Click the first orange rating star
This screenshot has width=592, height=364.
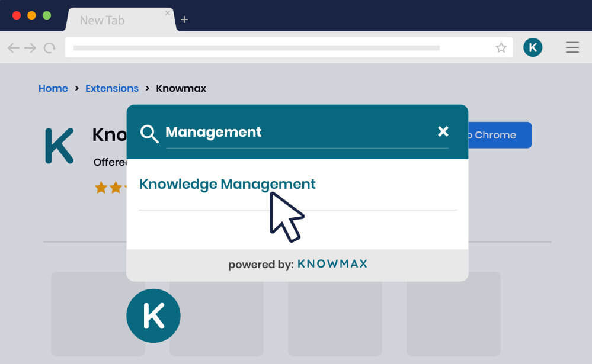pyautogui.click(x=101, y=188)
